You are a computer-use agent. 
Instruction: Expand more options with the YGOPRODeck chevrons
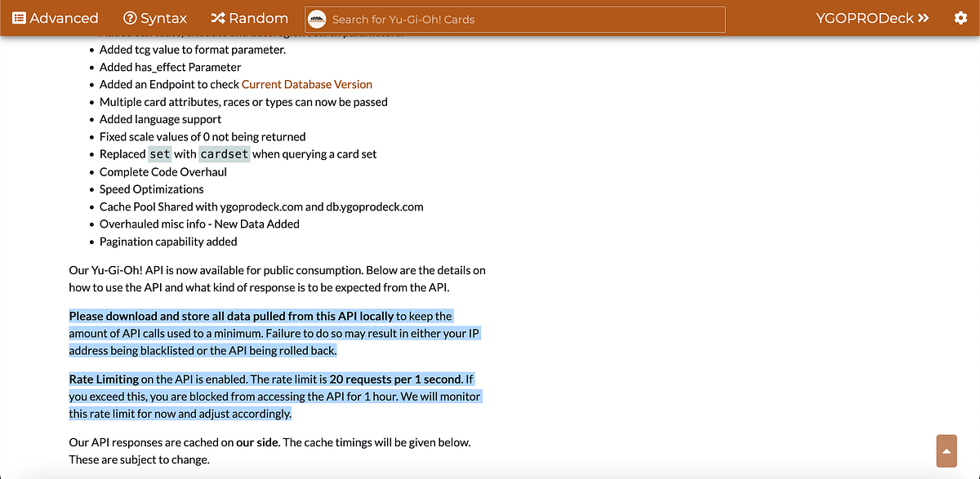[x=924, y=16]
